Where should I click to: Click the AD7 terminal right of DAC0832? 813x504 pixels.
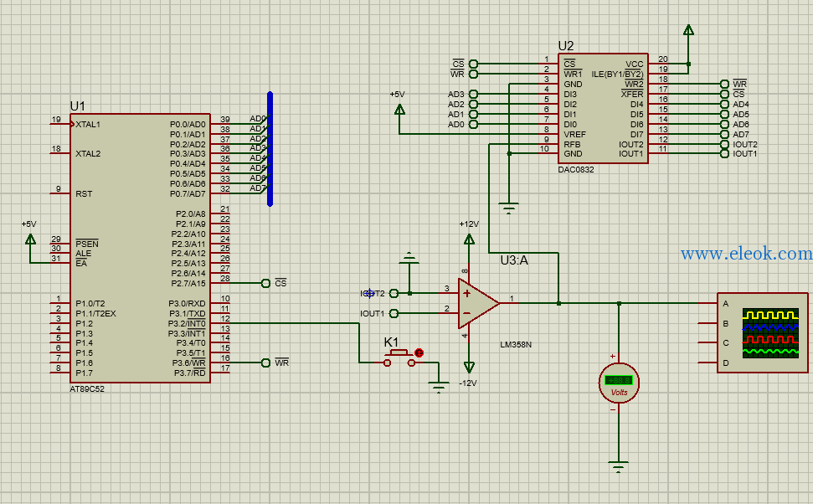pos(724,134)
